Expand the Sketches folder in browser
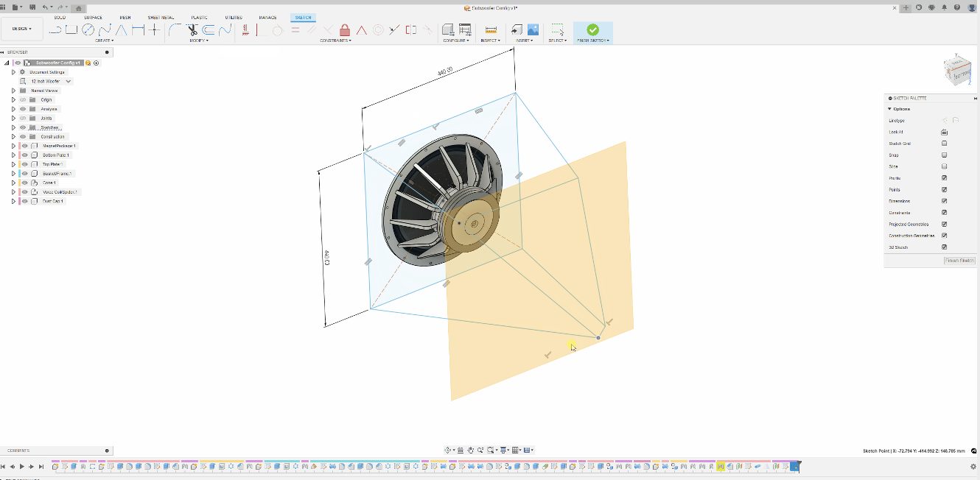 click(x=13, y=127)
